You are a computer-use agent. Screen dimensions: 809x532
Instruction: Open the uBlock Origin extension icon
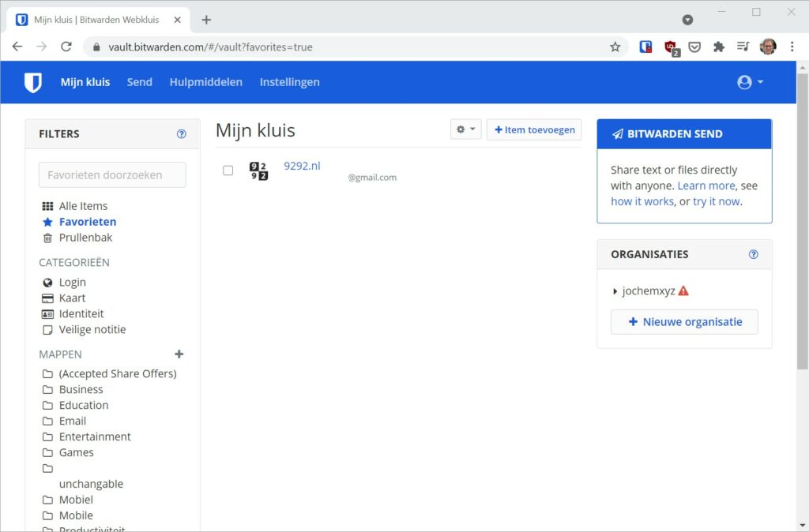pyautogui.click(x=671, y=47)
